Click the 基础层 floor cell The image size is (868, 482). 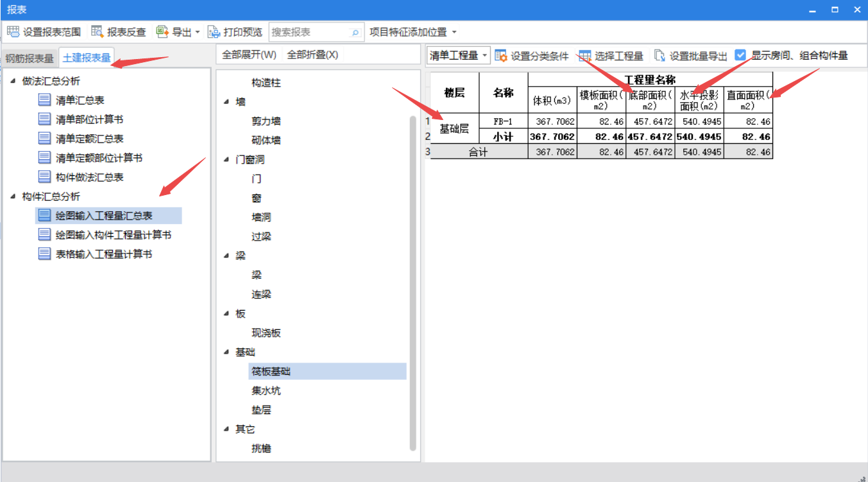[x=454, y=129]
